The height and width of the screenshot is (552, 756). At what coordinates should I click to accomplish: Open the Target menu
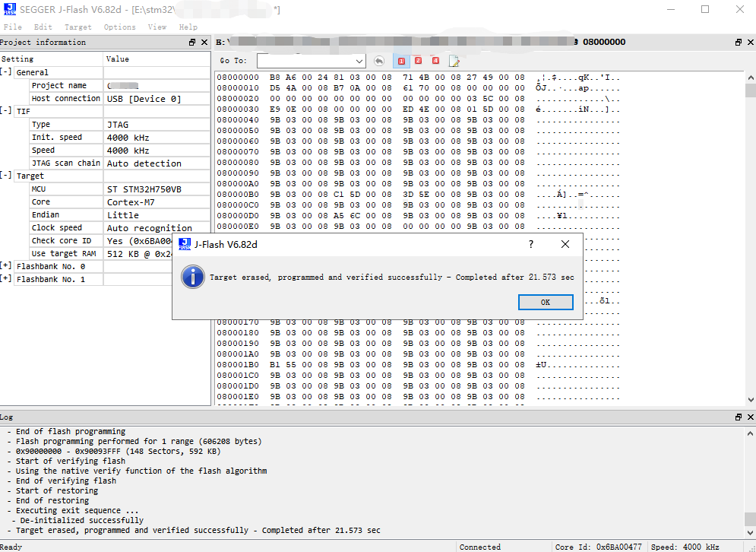coord(77,27)
